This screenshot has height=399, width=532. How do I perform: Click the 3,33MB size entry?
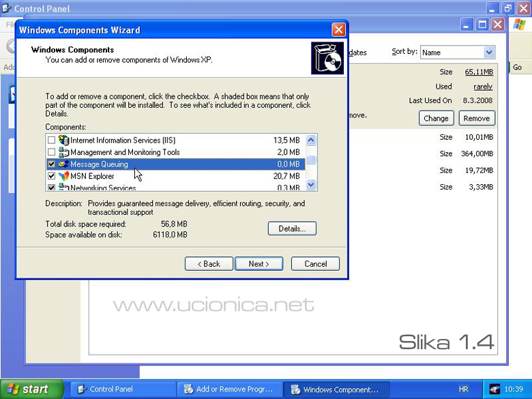tap(481, 187)
